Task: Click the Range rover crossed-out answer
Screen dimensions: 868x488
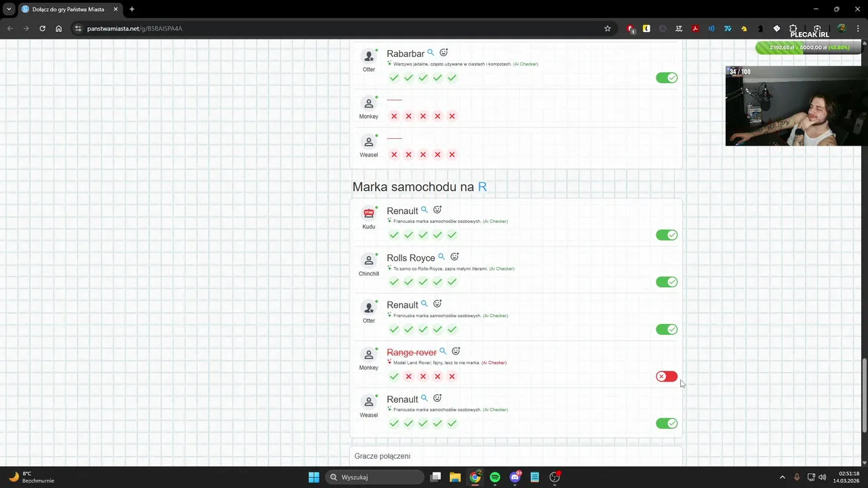Action: [x=412, y=352]
